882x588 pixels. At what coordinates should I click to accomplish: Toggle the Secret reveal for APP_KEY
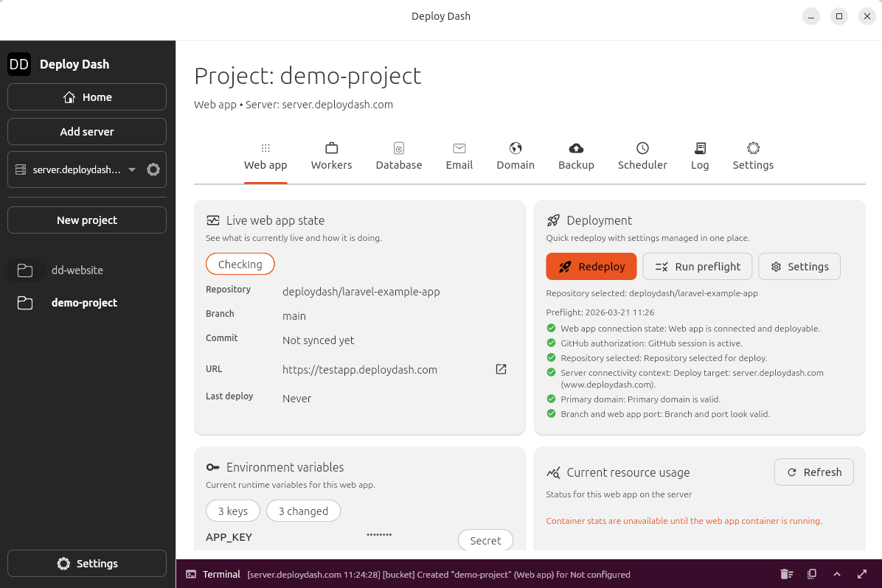pos(485,540)
